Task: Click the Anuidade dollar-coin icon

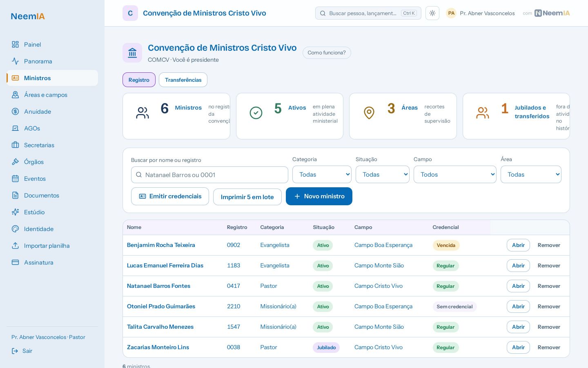Action: 15,112
